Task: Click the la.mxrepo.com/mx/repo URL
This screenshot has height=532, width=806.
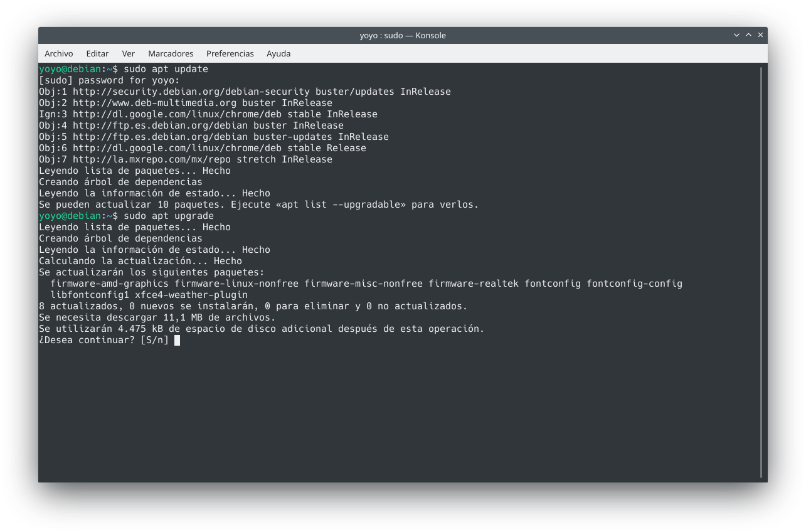Action: pos(151,159)
